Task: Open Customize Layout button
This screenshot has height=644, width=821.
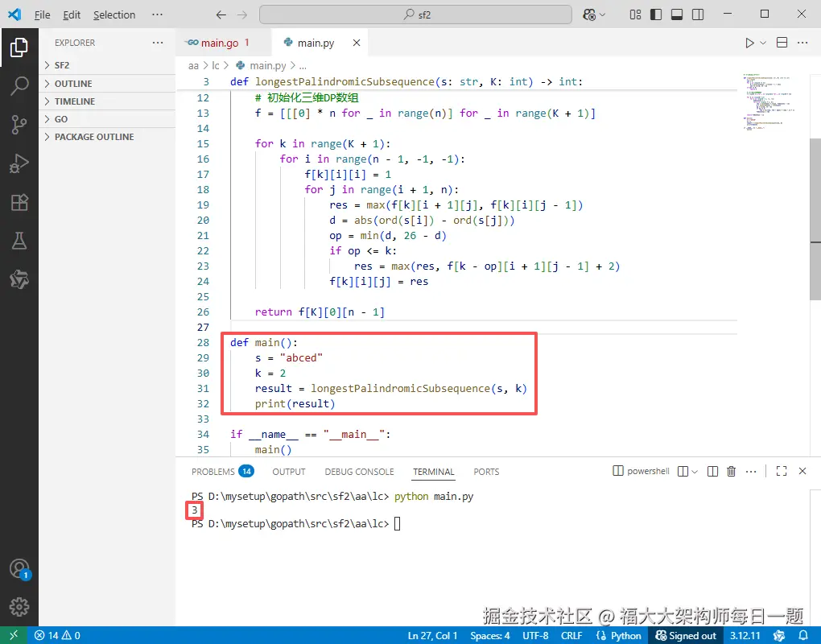Action: pos(635,14)
